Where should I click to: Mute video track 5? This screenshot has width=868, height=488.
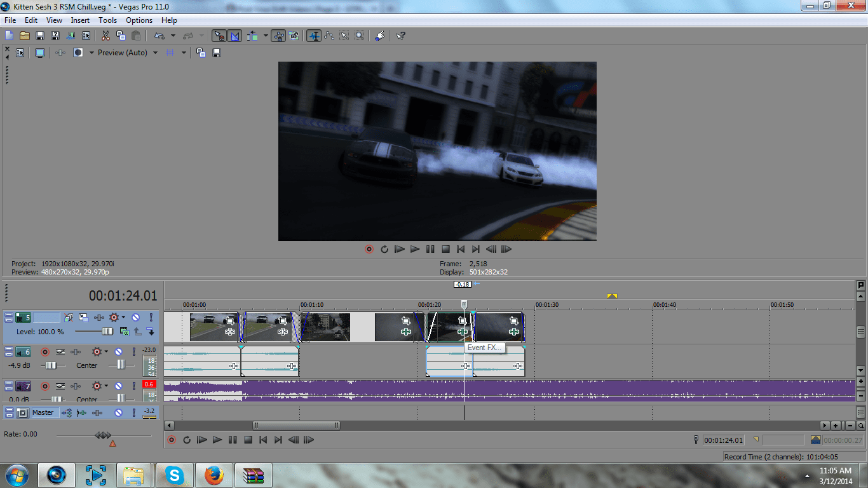135,317
